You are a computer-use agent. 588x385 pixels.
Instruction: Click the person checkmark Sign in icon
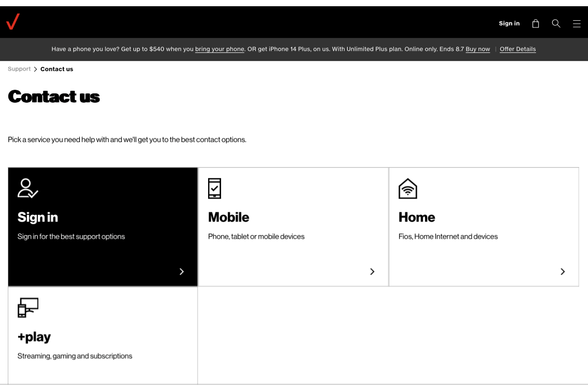click(28, 188)
